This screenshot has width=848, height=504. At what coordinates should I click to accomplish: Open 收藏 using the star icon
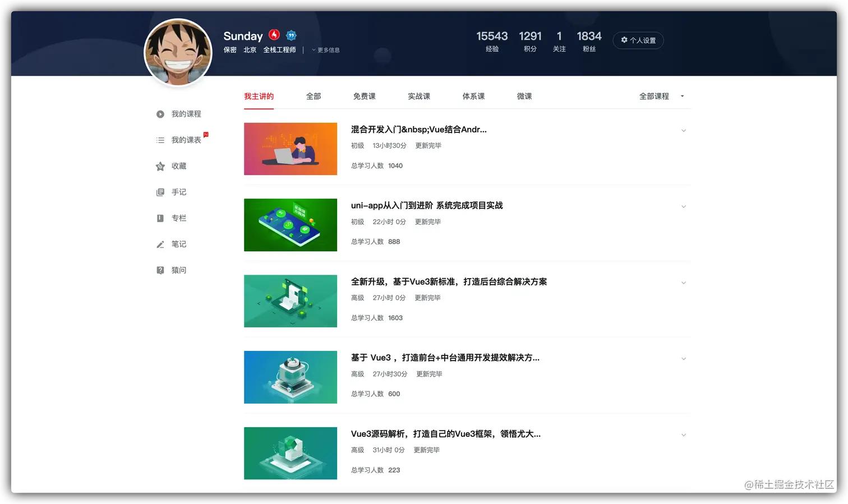(x=160, y=166)
